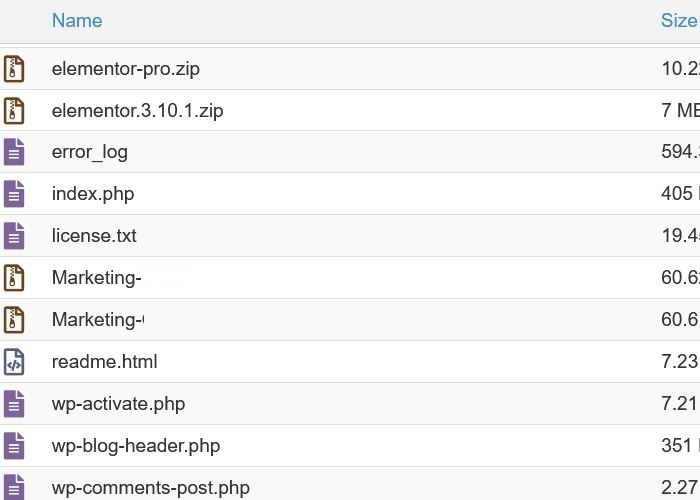The image size is (700, 500).
Task: Select the wp-activate.php file name
Action: click(118, 404)
